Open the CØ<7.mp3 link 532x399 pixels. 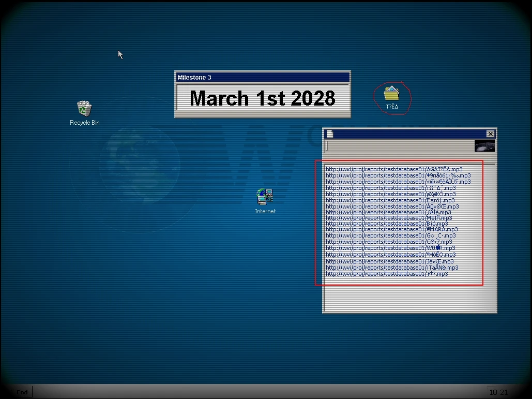[389, 242]
